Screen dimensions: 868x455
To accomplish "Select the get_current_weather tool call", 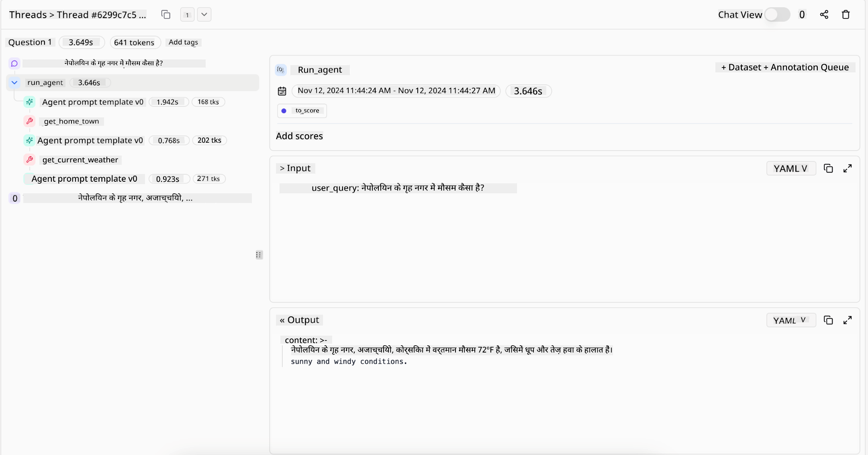I will tap(80, 160).
